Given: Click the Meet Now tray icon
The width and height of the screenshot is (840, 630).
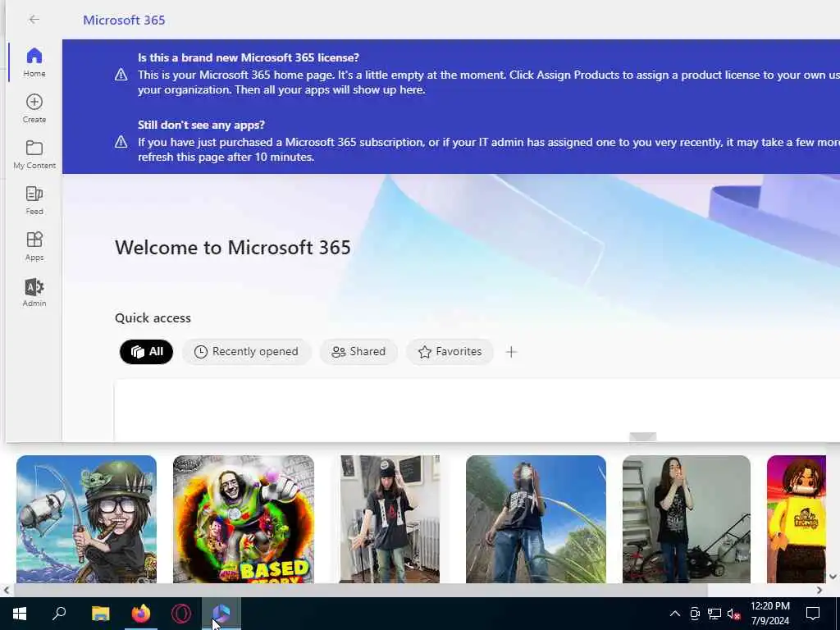Looking at the screenshot, I should pos(695,614).
